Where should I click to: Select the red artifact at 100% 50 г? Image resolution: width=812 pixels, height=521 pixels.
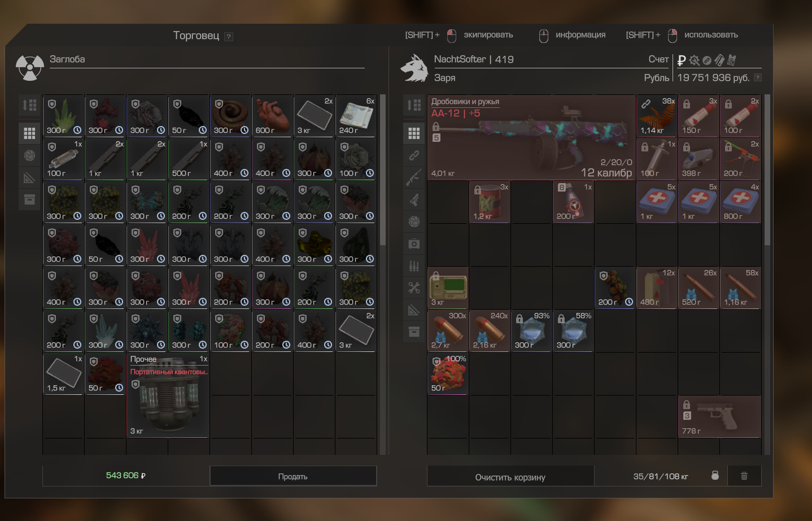448,374
